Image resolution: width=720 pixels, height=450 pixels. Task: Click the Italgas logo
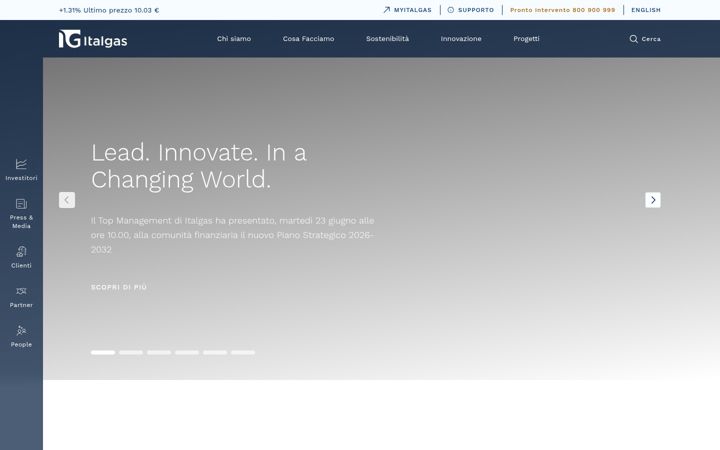coord(93,39)
